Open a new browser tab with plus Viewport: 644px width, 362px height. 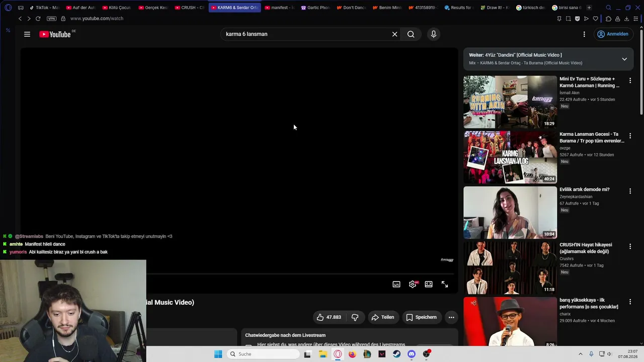tap(589, 8)
